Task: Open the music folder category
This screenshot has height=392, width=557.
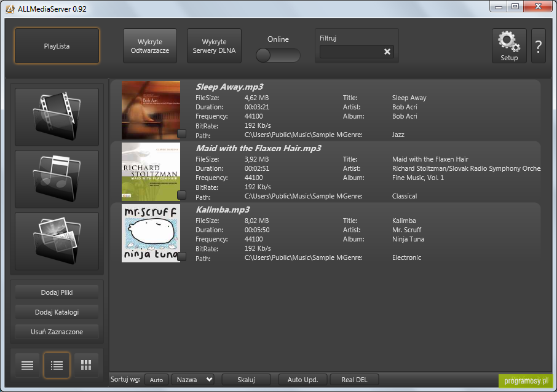Action: click(57, 179)
